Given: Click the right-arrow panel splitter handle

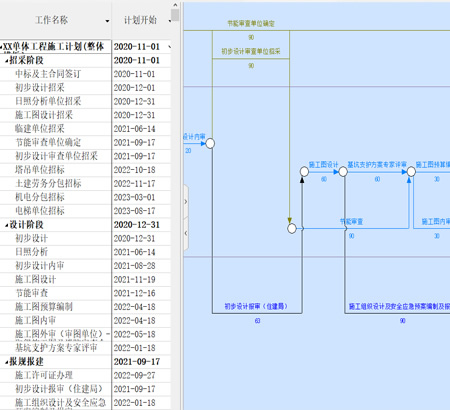Looking at the screenshot, I should coord(186,202).
